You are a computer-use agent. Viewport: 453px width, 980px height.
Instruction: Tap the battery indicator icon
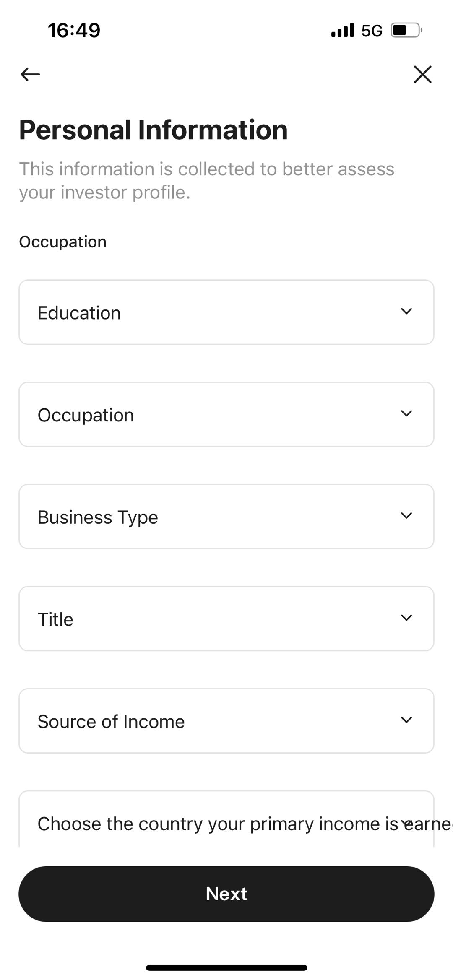pyautogui.click(x=406, y=31)
